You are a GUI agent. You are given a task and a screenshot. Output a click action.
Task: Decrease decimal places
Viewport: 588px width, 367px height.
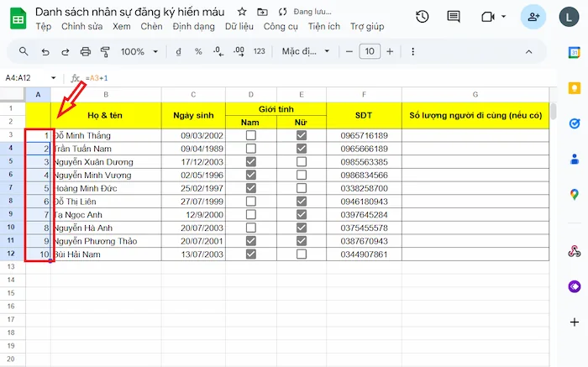tap(218, 52)
